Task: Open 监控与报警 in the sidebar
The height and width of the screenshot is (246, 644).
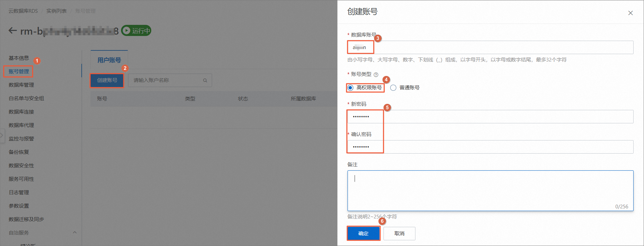Action: tap(21, 139)
